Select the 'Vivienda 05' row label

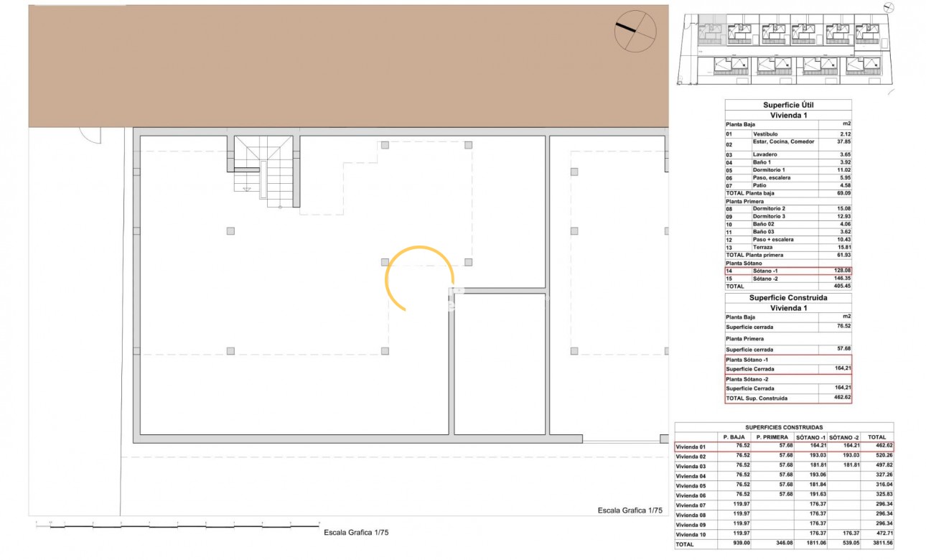pos(691,485)
